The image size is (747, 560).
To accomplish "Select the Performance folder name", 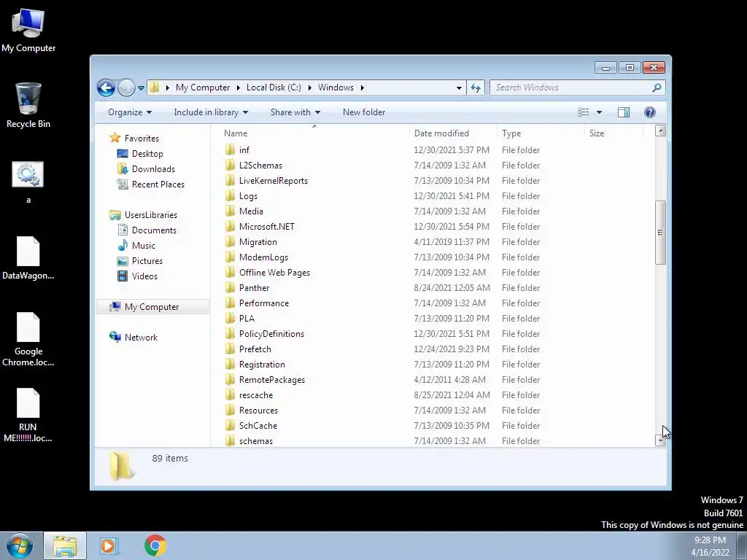I will click(264, 303).
